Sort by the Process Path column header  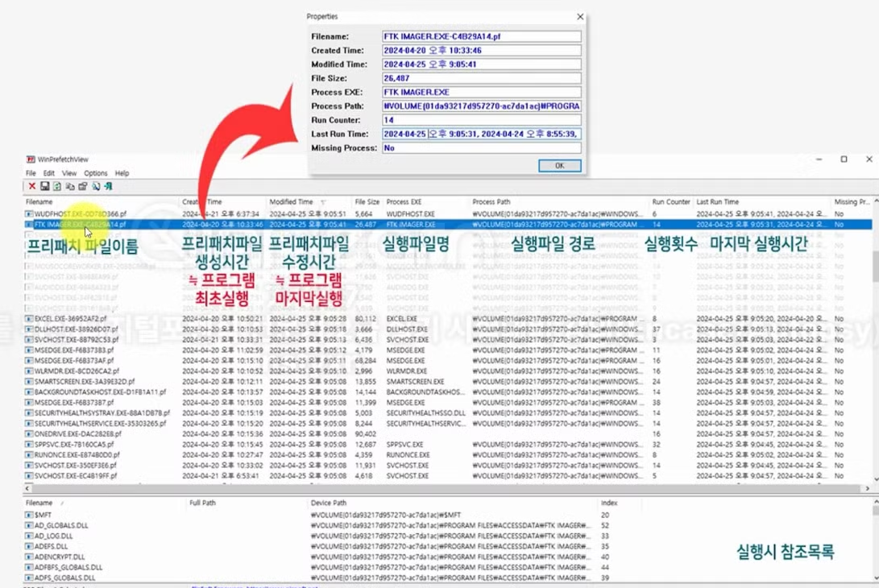pos(559,202)
